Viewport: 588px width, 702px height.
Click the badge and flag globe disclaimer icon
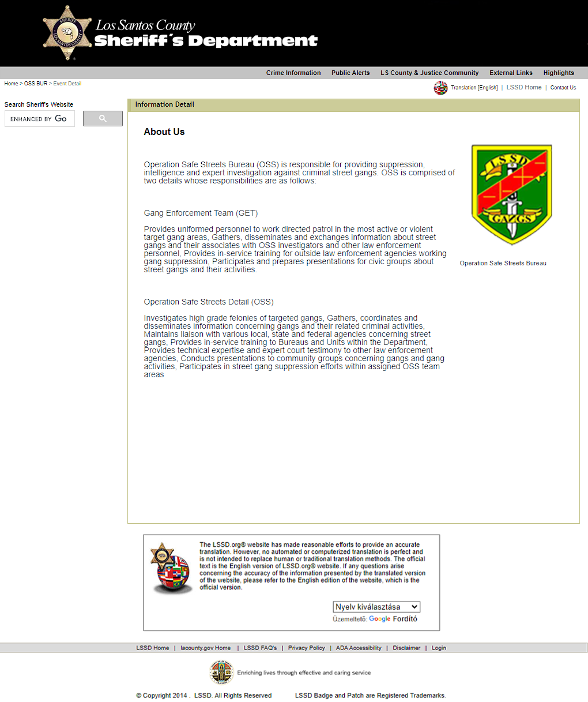169,568
